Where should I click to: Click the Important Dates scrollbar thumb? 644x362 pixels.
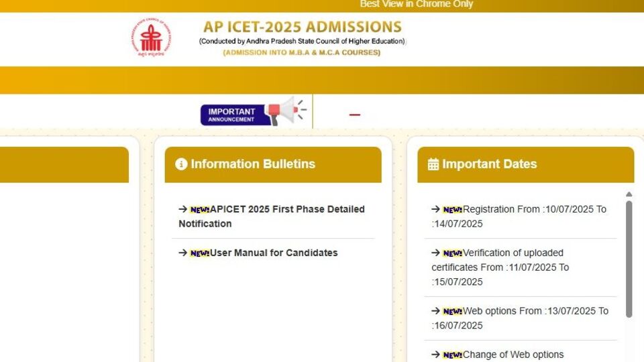629,259
